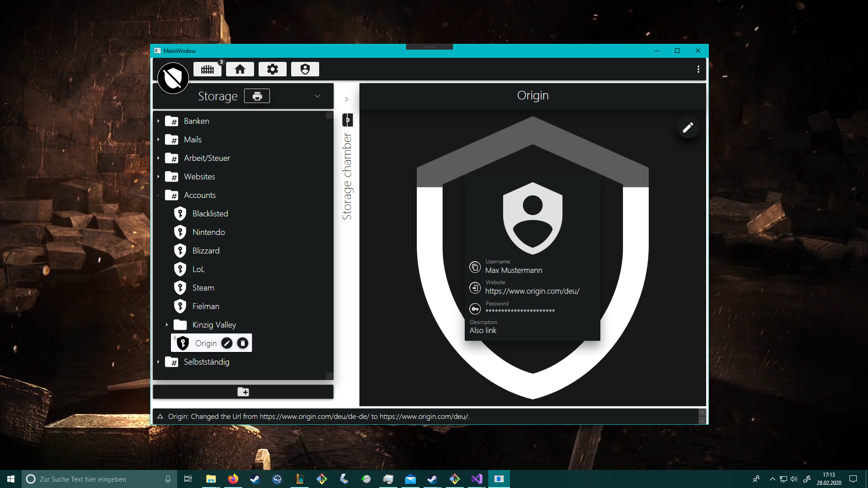The image size is (868, 488).
Task: Click the edit pencil on the Origin row
Action: tap(227, 343)
